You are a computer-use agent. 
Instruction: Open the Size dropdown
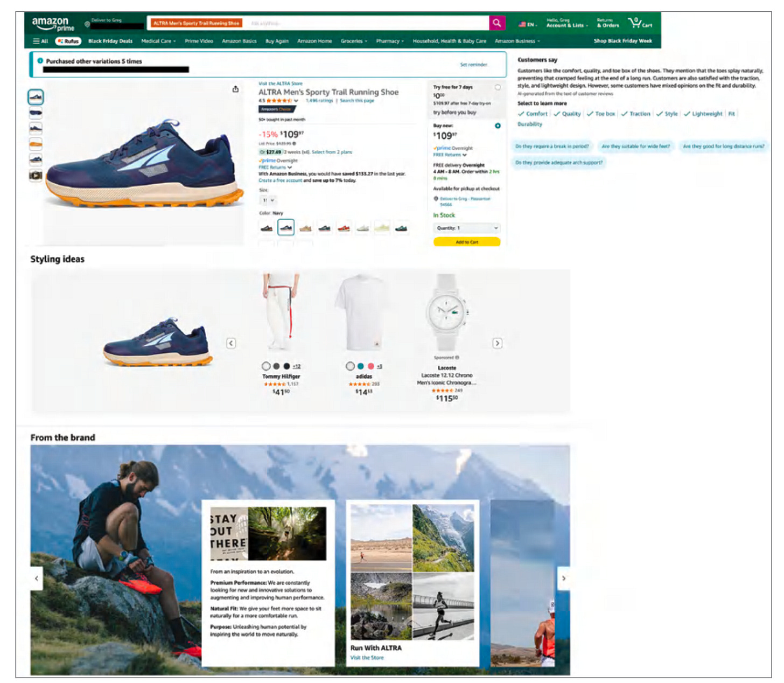(268, 200)
